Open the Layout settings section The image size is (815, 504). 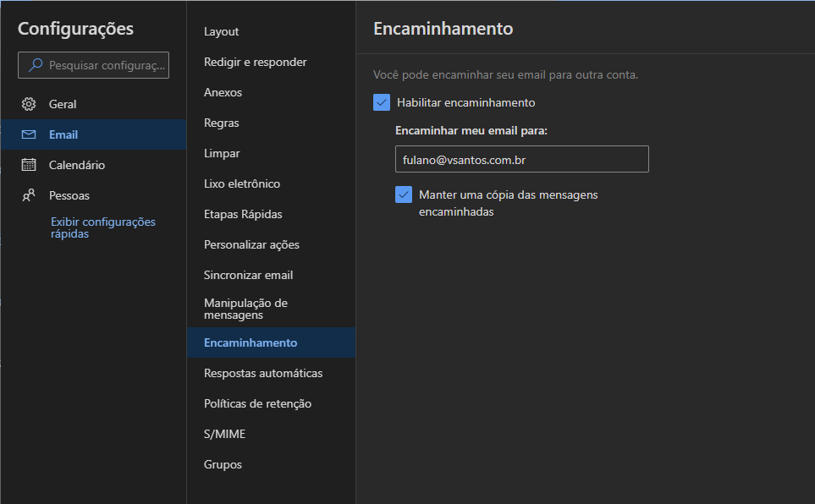point(221,31)
